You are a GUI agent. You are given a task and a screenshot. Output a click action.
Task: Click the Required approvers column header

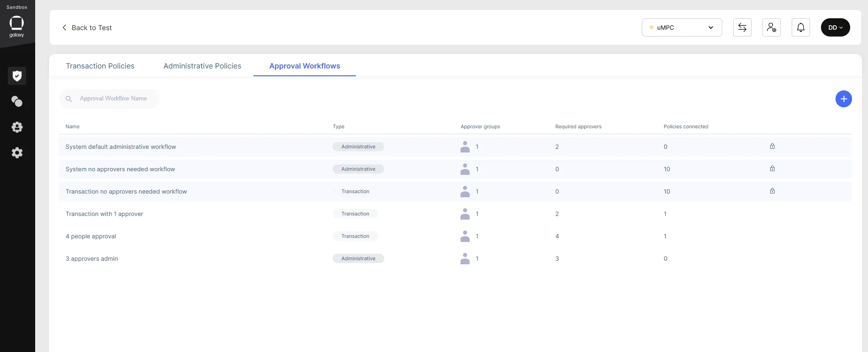point(578,126)
